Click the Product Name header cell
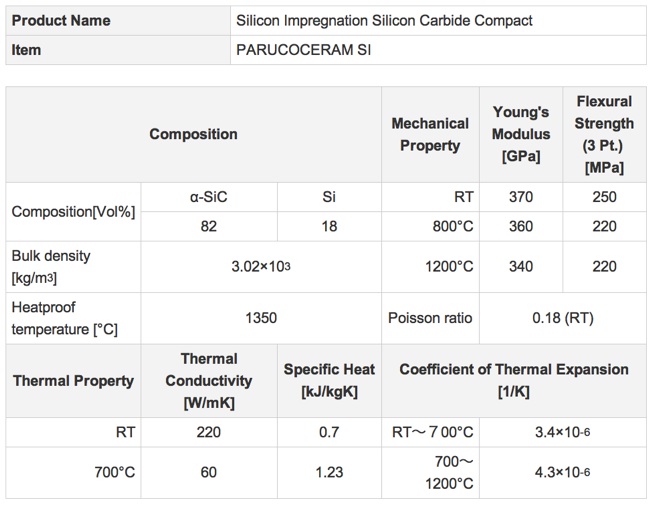653x507 pixels. (x=118, y=20)
